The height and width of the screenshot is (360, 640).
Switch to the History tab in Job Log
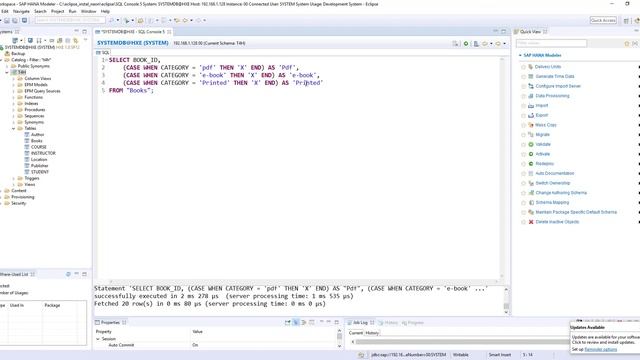pyautogui.click(x=372, y=333)
